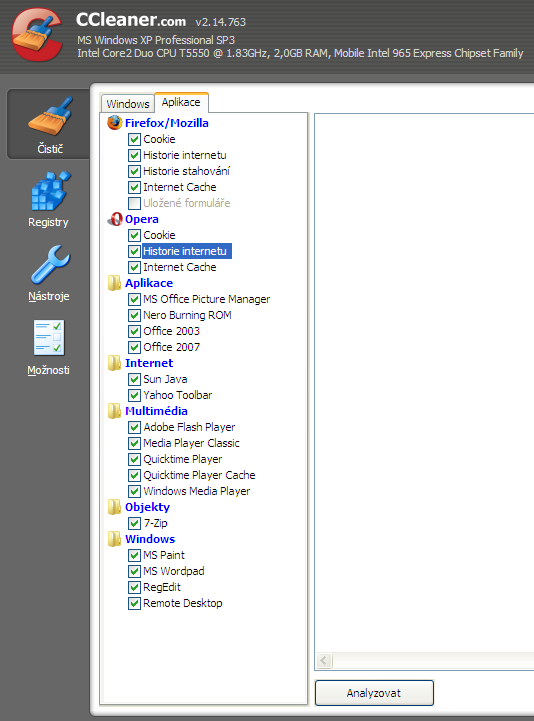534x721 pixels.
Task: Uncheck Firefox Historie internetu checkbox
Action: click(134, 155)
